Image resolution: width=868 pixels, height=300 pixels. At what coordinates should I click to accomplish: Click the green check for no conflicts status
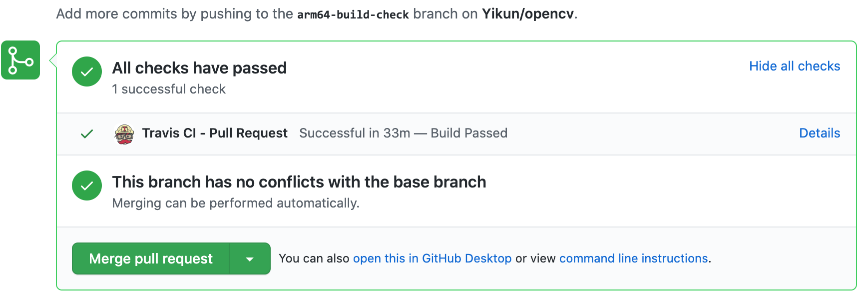pos(87,185)
